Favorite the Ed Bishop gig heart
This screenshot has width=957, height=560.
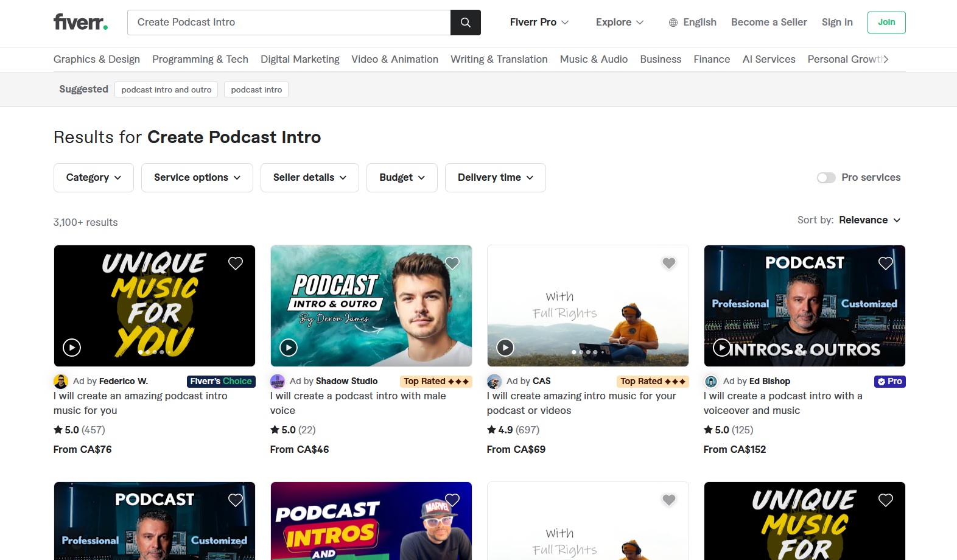(x=886, y=263)
